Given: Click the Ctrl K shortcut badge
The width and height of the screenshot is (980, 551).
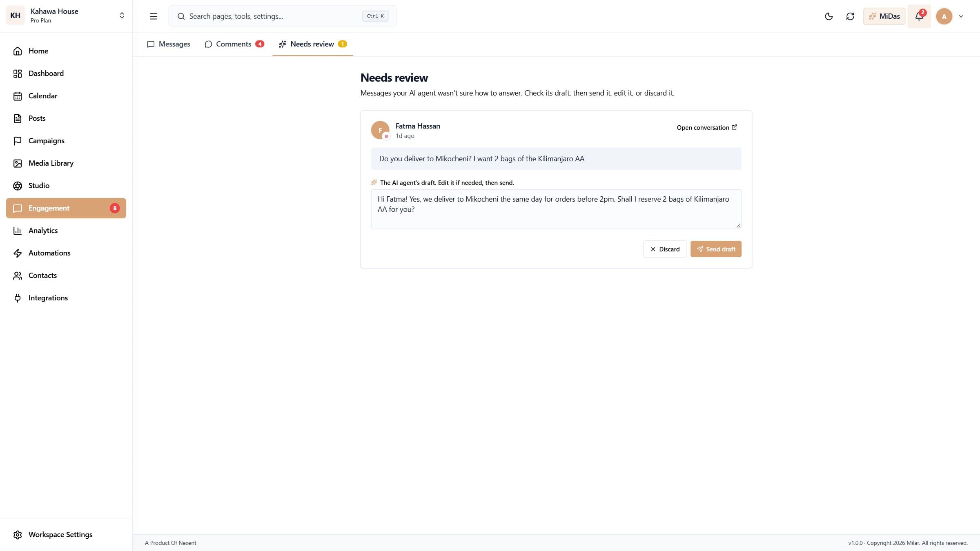Looking at the screenshot, I should click(x=375, y=16).
